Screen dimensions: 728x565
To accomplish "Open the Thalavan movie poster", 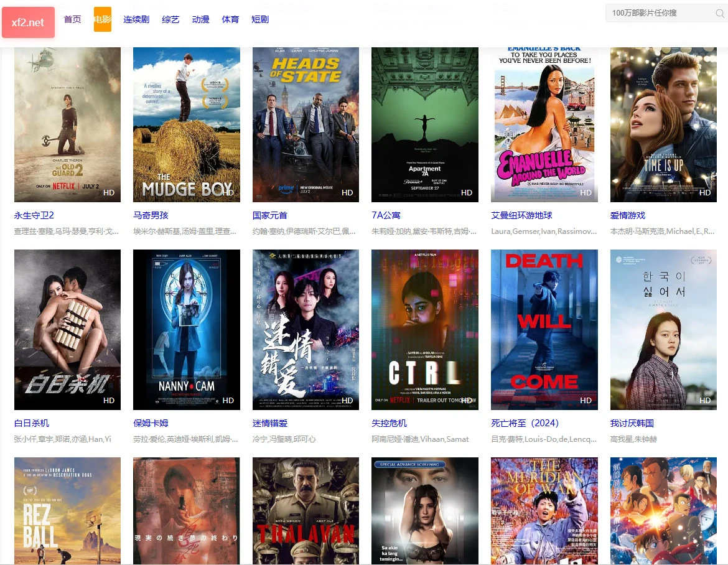I will (306, 511).
